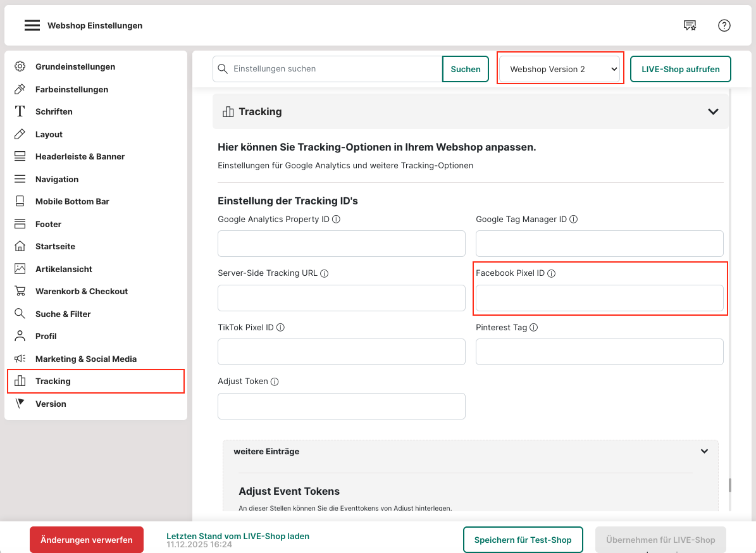Open the hamburger menu icon
This screenshot has width=756, height=553.
click(32, 25)
